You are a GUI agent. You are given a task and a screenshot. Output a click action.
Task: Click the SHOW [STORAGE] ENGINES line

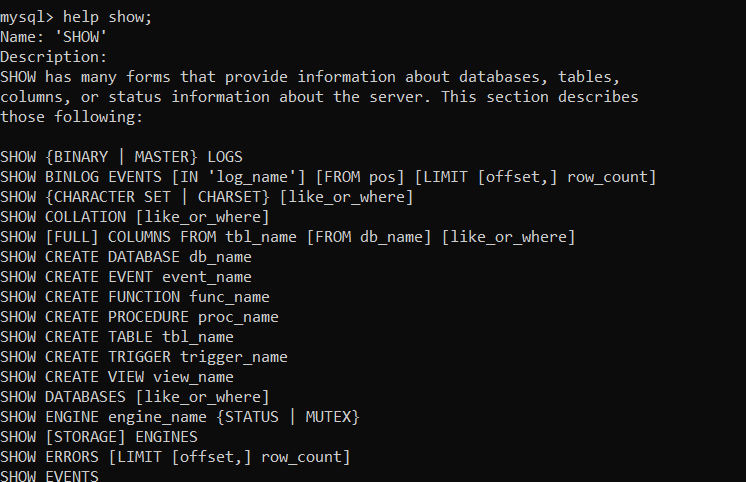click(99, 437)
